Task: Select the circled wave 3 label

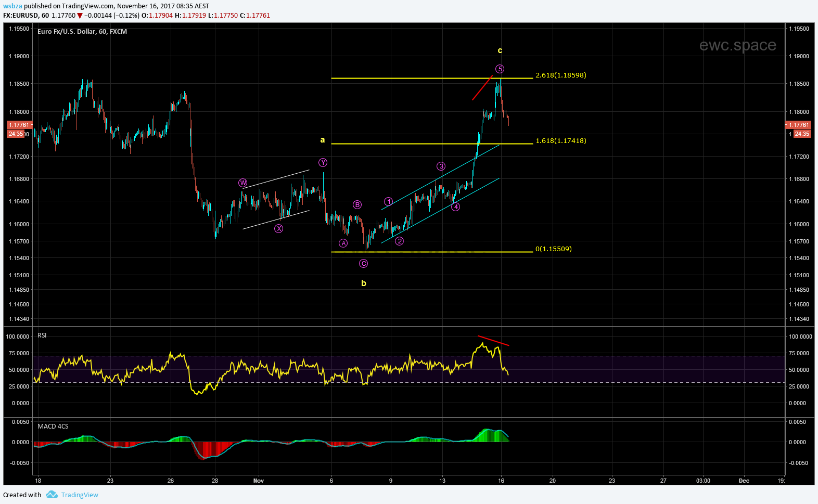Action: point(441,166)
